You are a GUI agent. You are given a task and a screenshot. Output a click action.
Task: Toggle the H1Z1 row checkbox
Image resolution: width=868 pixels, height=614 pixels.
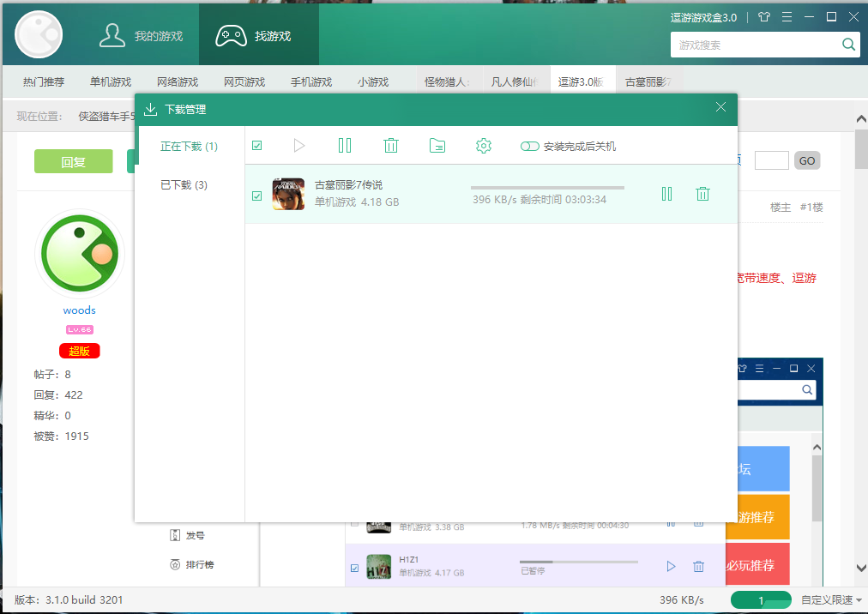coord(355,568)
